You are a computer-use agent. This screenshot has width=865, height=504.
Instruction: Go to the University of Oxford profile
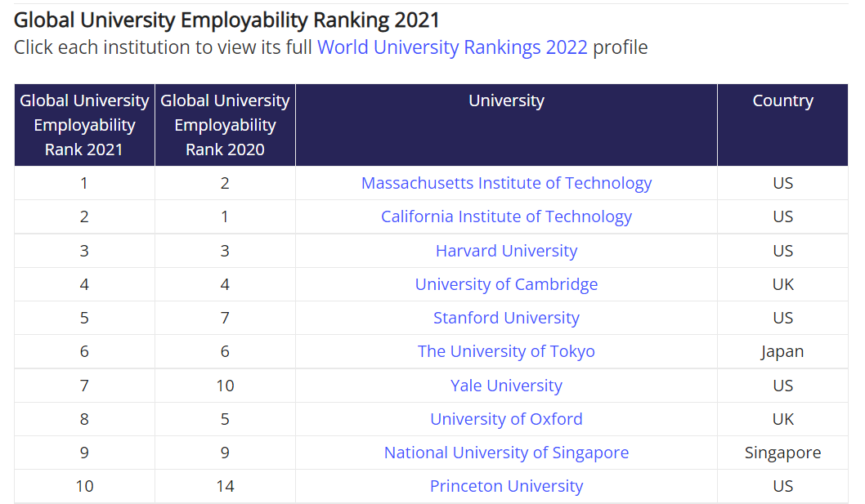tap(506, 419)
